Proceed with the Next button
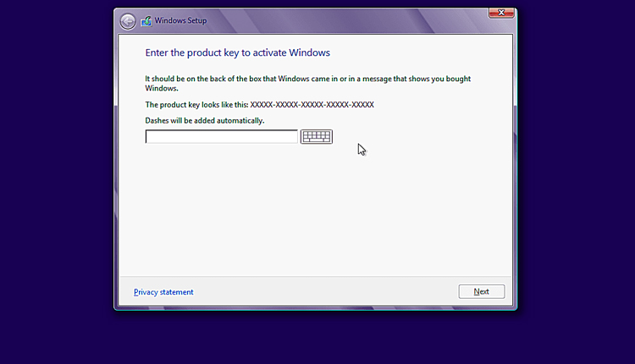The height and width of the screenshot is (364, 635). 482,291
